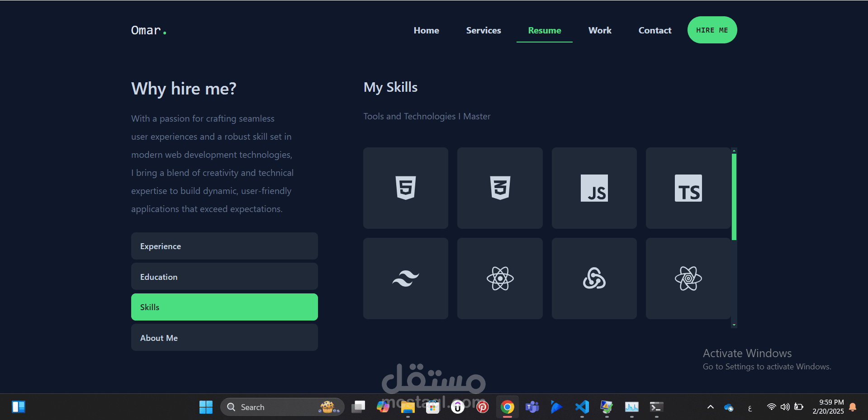The image size is (868, 420).
Task: Open the performance monitor chart taskbar icon
Action: [631, 407]
